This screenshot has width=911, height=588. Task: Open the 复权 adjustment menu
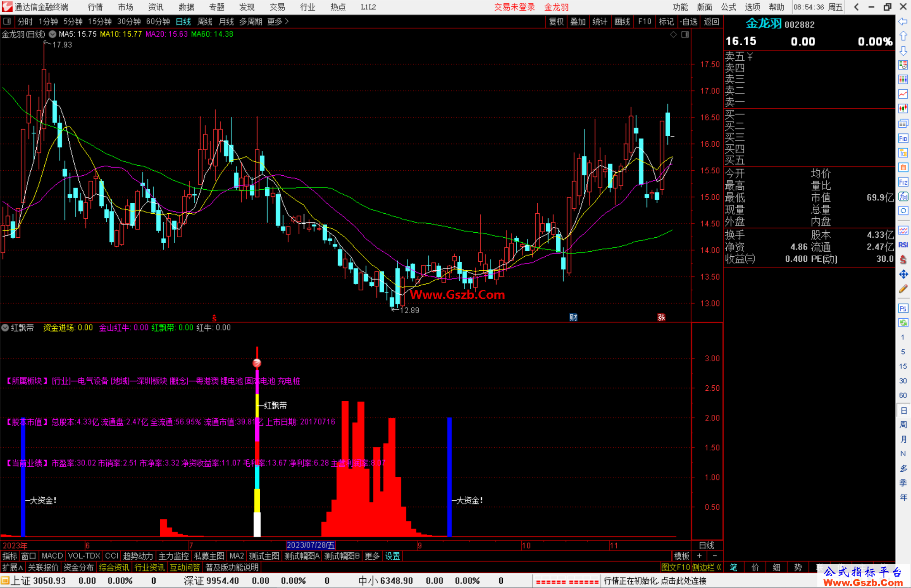pos(556,21)
